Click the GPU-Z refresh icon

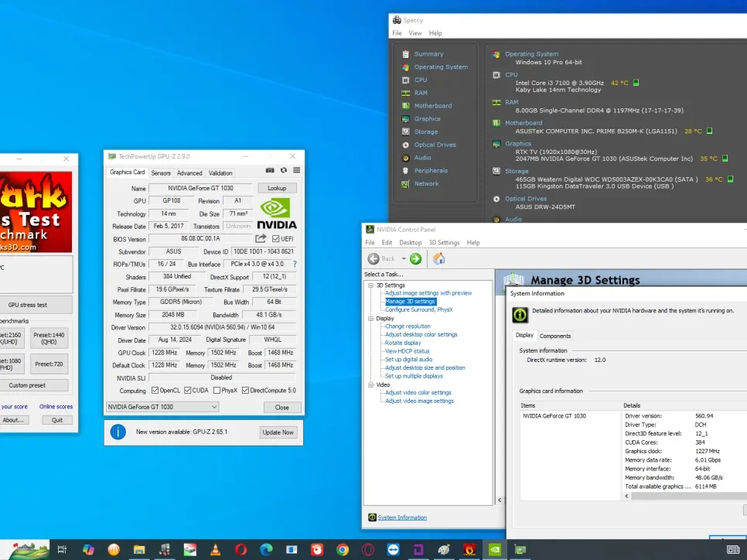[284, 170]
